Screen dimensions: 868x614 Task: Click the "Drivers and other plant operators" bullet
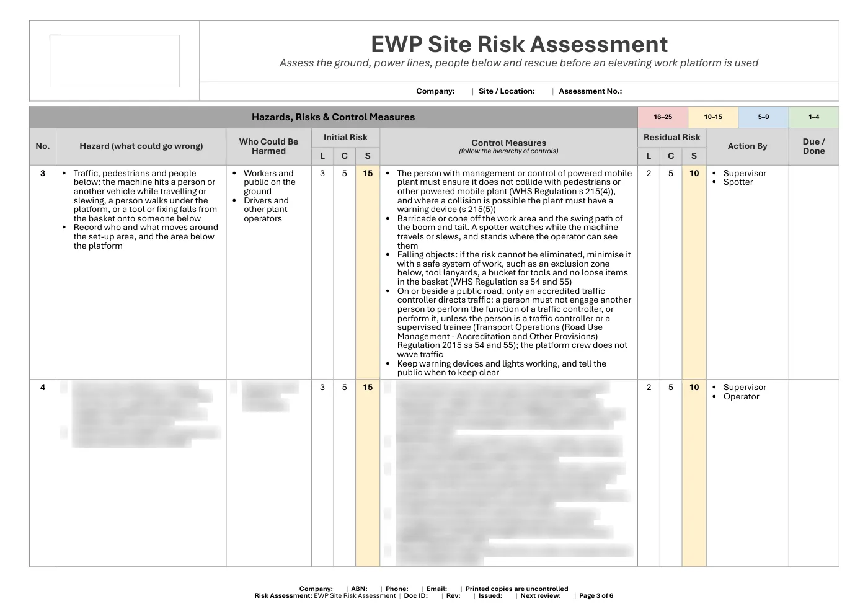click(266, 210)
